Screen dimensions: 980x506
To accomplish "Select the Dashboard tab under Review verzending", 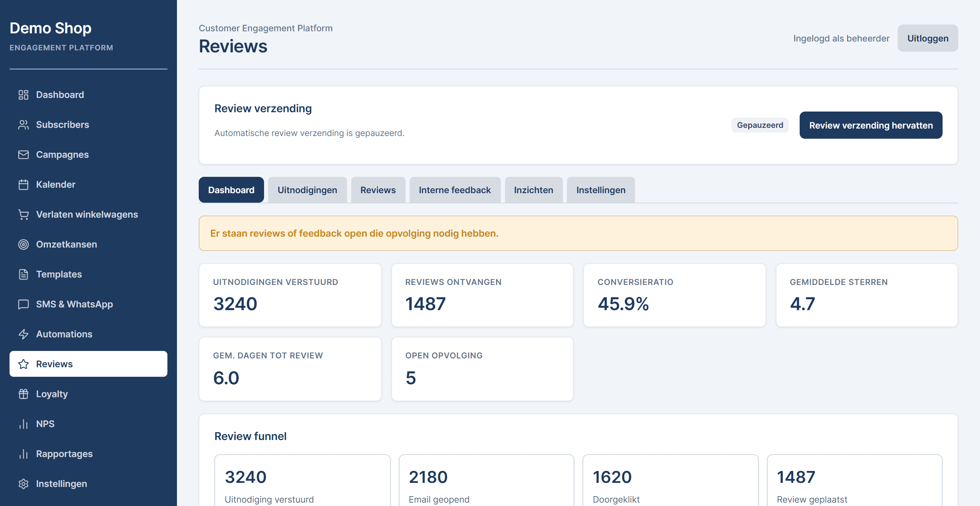I will (231, 190).
